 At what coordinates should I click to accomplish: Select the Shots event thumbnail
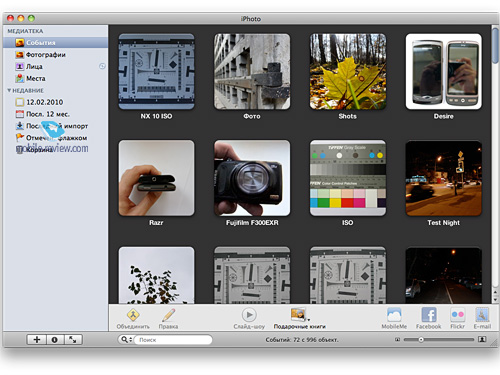pos(348,71)
